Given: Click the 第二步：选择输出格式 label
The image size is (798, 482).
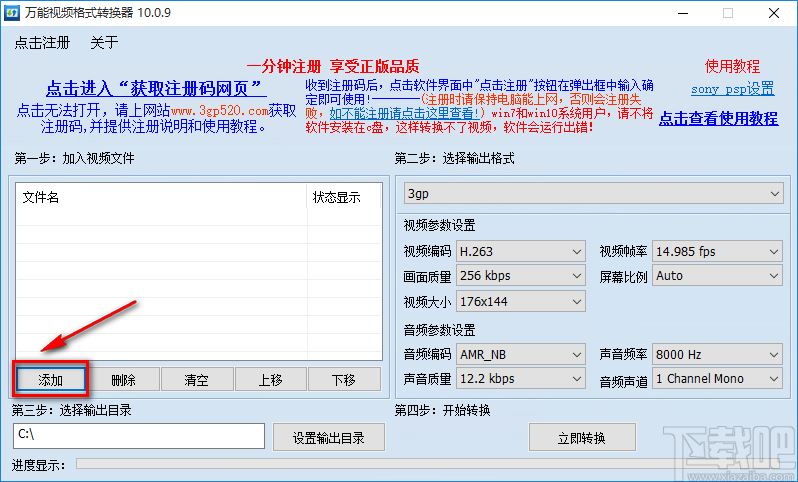Looking at the screenshot, I should (x=454, y=159).
